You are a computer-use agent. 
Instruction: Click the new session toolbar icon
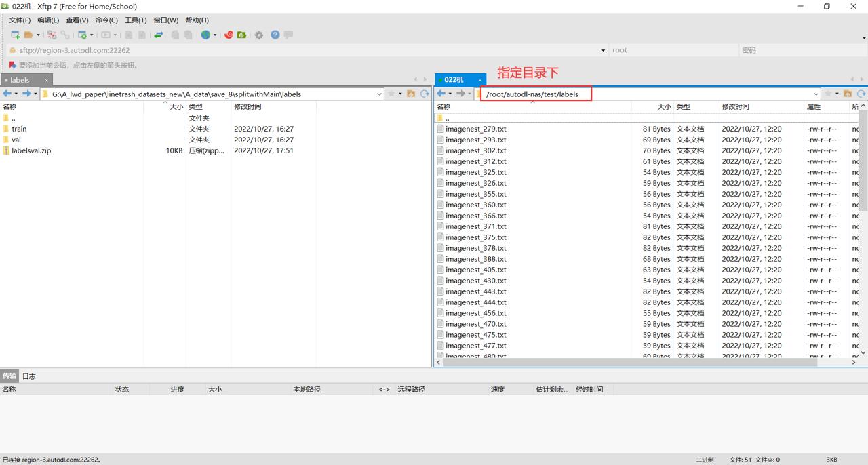click(x=15, y=35)
